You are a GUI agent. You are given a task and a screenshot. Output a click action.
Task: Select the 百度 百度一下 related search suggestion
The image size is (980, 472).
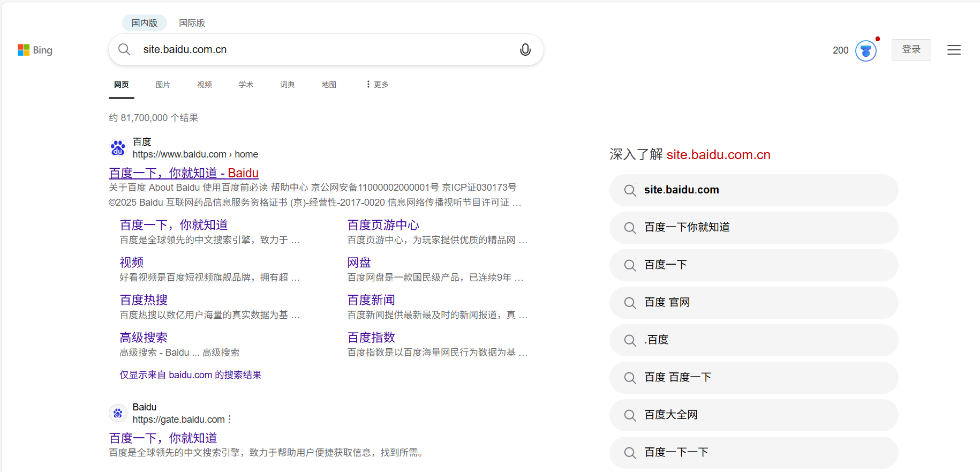coord(753,378)
